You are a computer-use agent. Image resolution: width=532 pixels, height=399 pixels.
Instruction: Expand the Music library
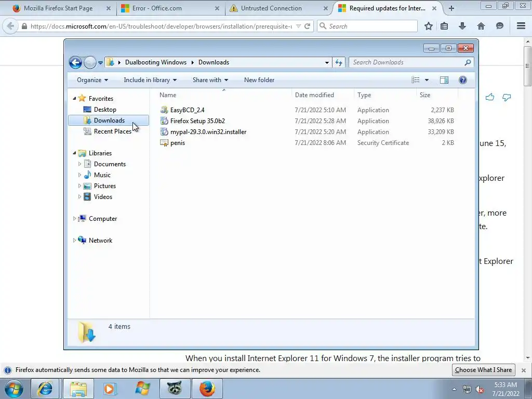point(79,175)
